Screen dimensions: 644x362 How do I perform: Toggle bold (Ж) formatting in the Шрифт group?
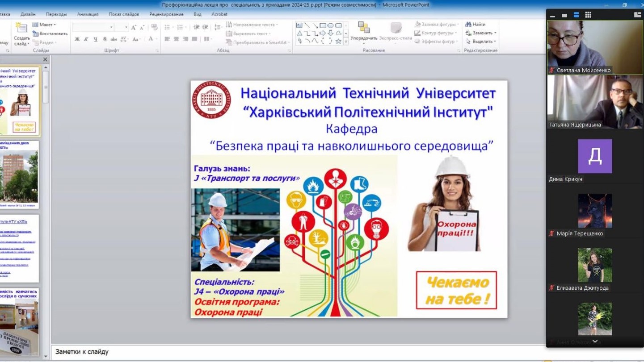pyautogui.click(x=77, y=39)
